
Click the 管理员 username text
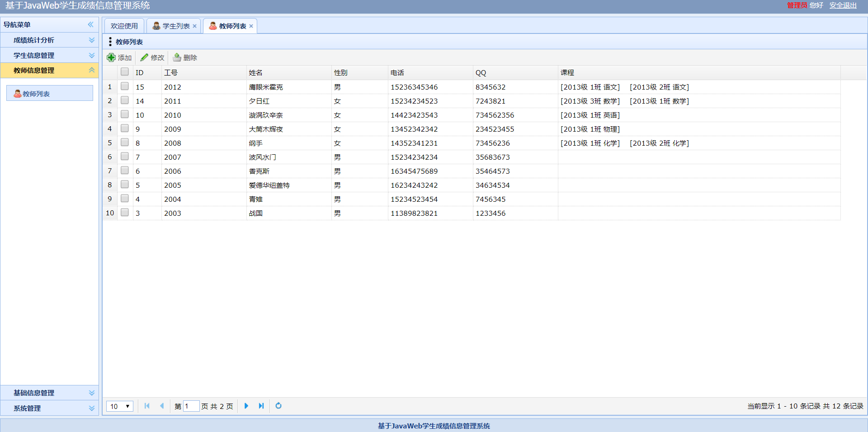coord(797,5)
